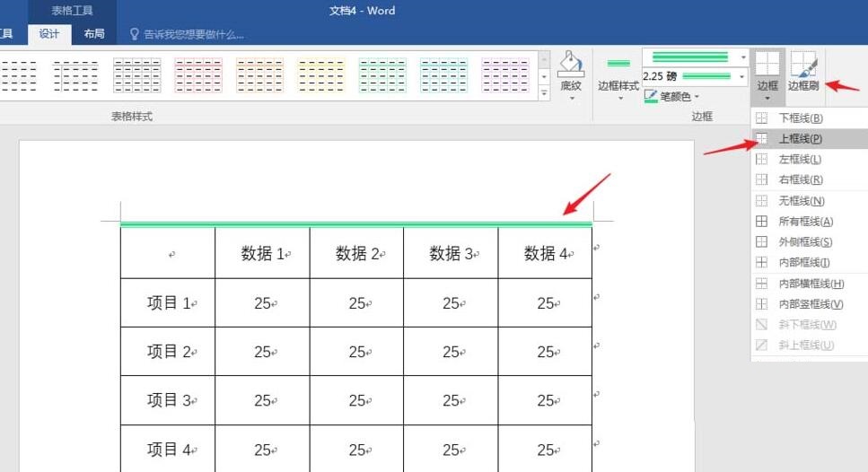The width and height of the screenshot is (868, 472).
Task: Open the 设计 (Design) ribbon tab
Action: pyautogui.click(x=49, y=34)
